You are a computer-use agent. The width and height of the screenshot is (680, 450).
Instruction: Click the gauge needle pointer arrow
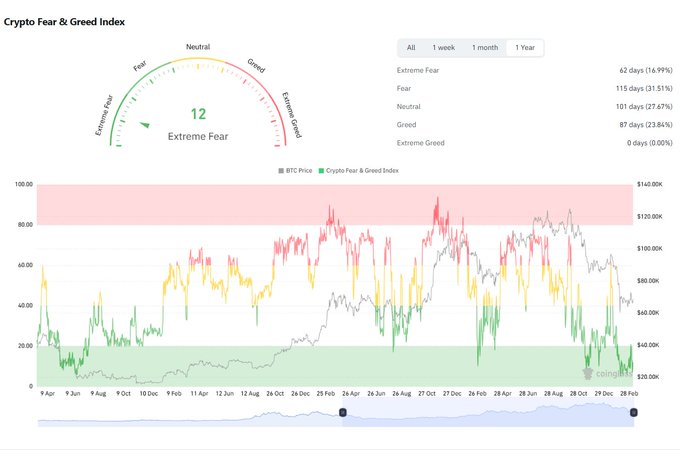point(145,125)
